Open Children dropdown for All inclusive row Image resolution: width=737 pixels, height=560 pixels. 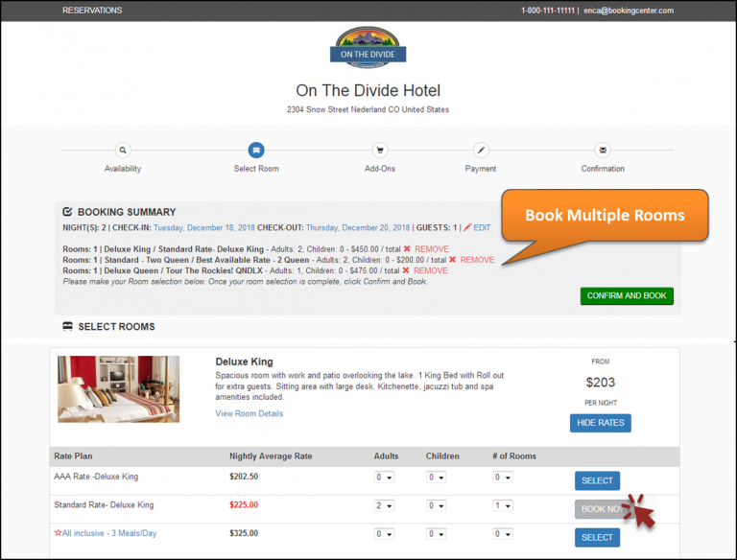point(437,534)
